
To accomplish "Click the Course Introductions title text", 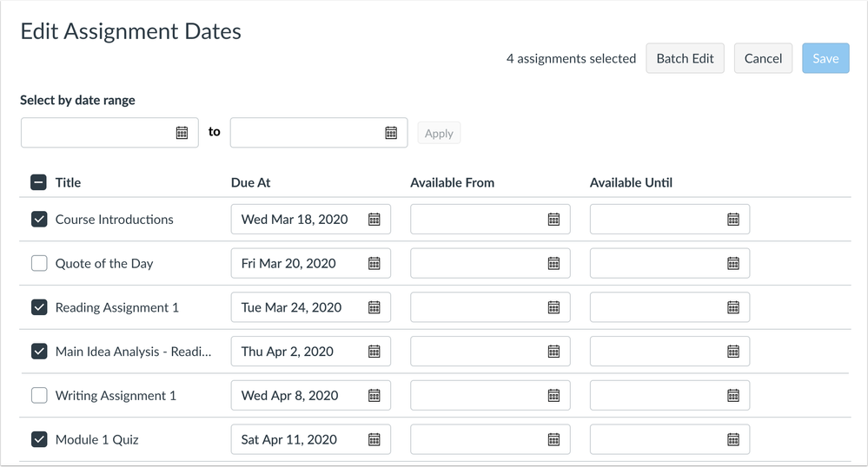I will pyautogui.click(x=114, y=219).
